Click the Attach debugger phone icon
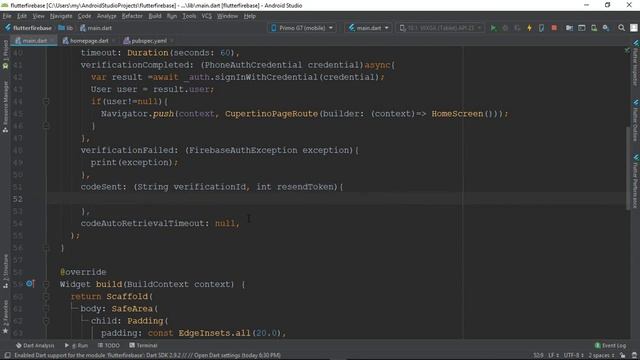The width and height of the screenshot is (640, 360). point(542,28)
